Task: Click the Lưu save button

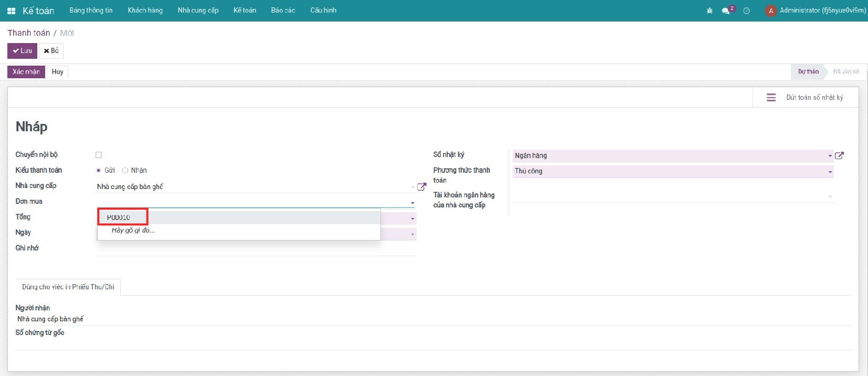Action: tap(22, 51)
